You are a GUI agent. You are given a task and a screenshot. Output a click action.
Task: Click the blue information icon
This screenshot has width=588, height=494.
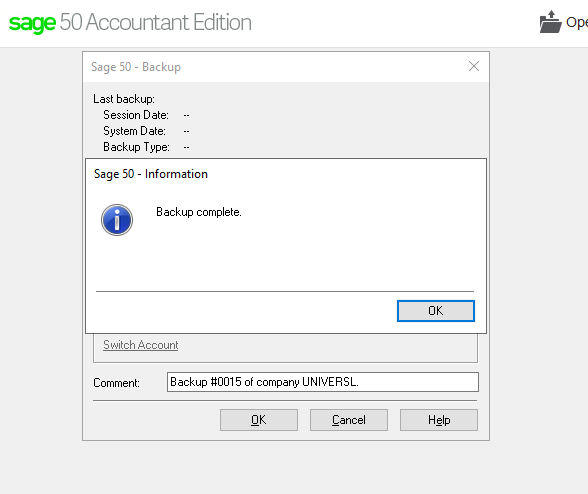coord(117,220)
